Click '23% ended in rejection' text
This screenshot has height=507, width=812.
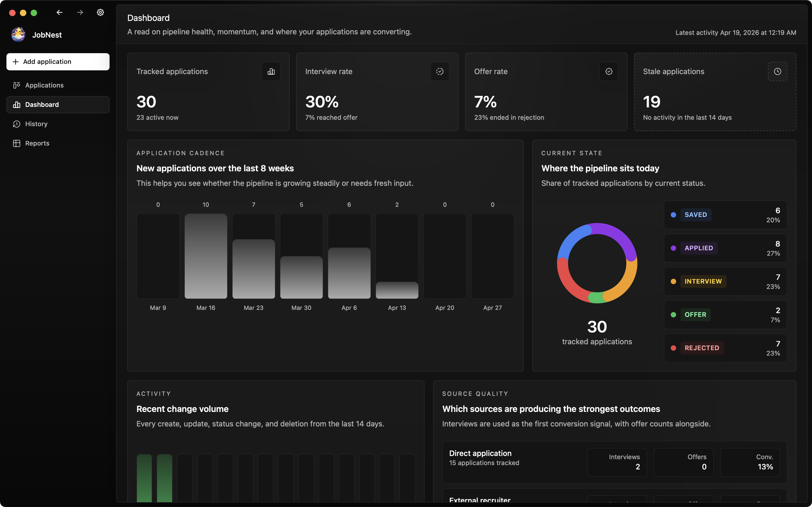click(x=509, y=118)
